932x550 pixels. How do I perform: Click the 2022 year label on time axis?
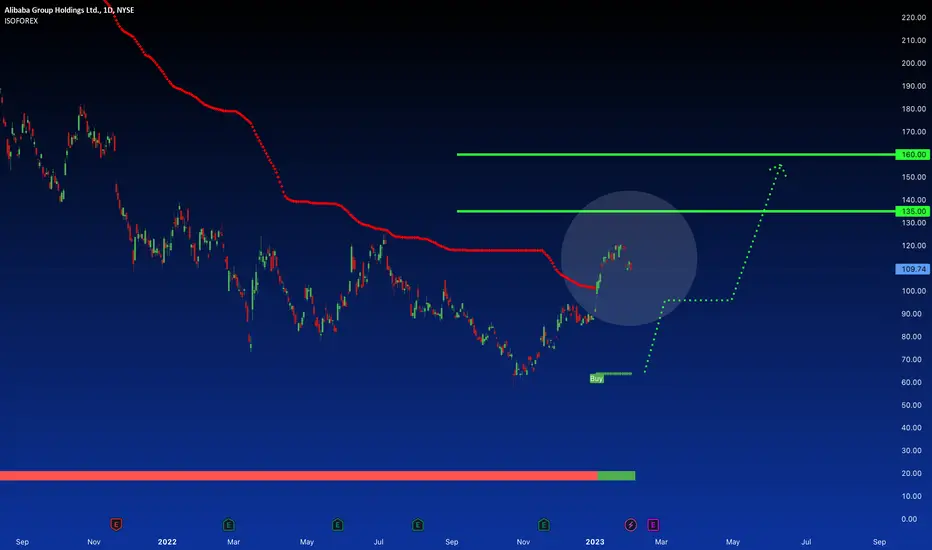[167, 542]
